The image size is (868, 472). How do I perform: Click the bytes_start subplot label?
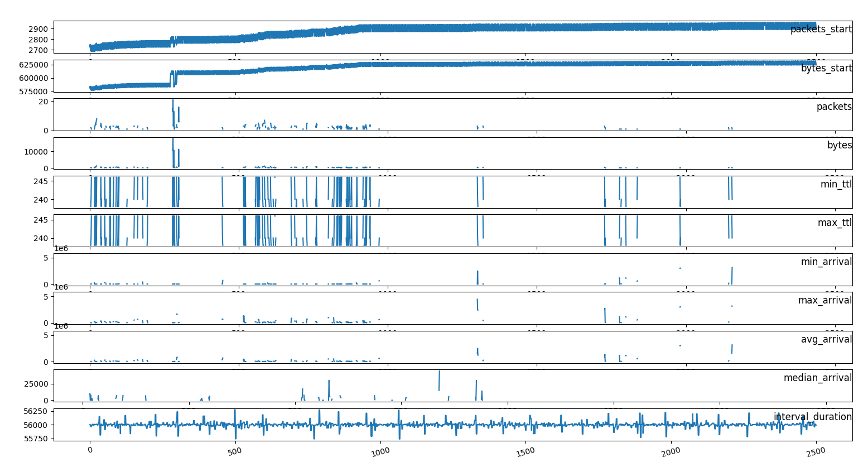826,69
